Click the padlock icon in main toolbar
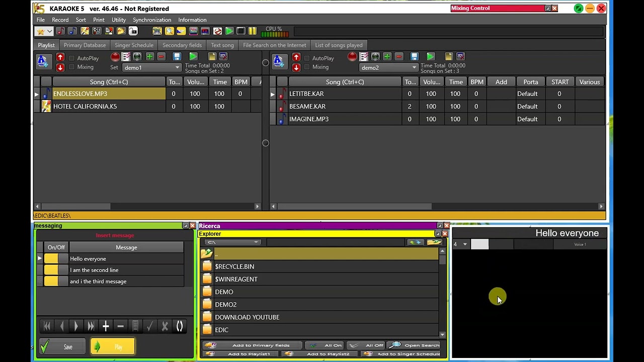644x362 pixels. click(x=133, y=31)
